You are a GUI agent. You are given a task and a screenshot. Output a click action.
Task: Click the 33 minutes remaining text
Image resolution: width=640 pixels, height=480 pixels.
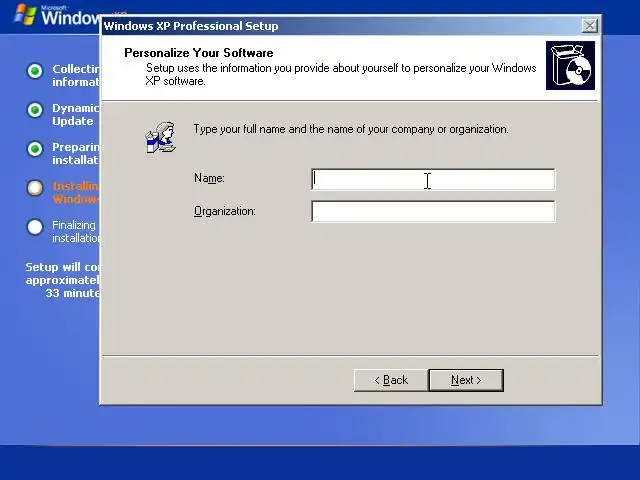[73, 293]
